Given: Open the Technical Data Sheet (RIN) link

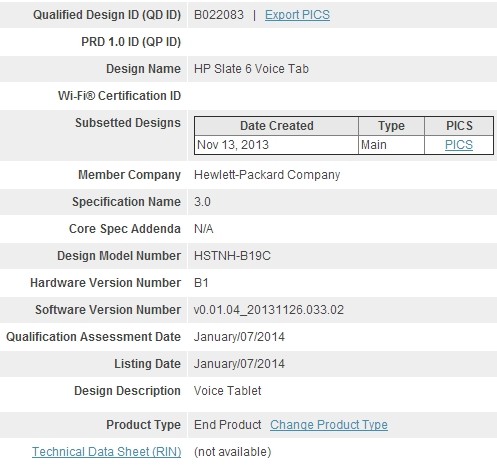Looking at the screenshot, I should (107, 452).
